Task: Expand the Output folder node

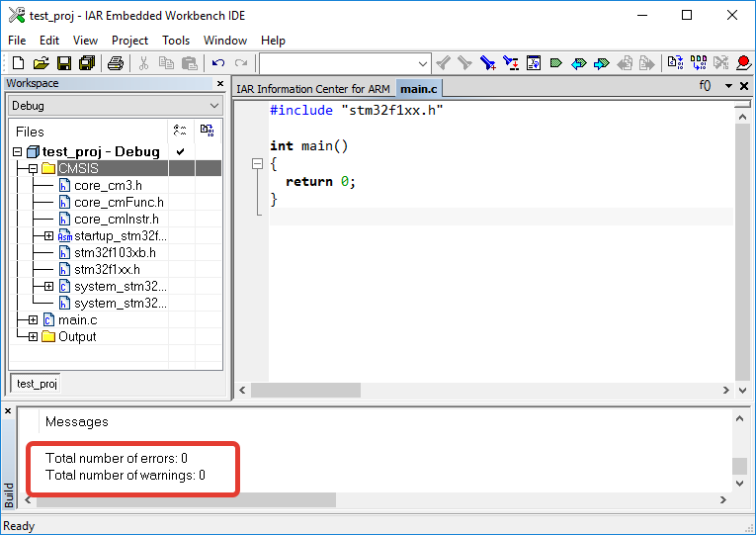Action: (x=33, y=336)
